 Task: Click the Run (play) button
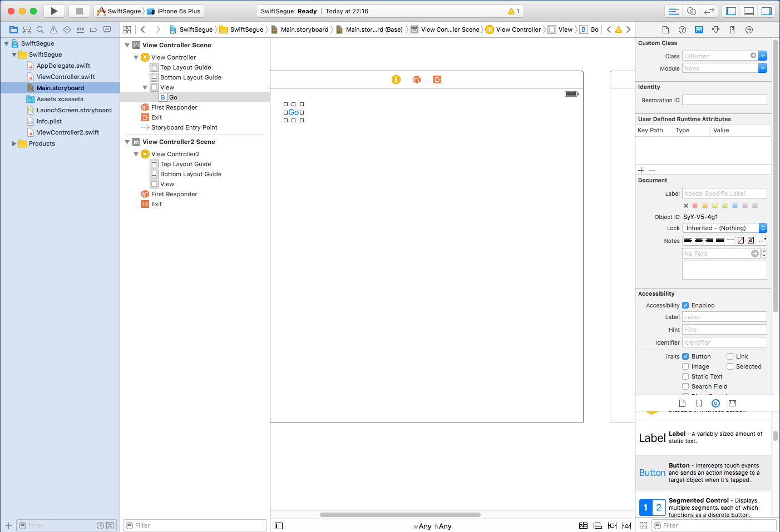[54, 11]
